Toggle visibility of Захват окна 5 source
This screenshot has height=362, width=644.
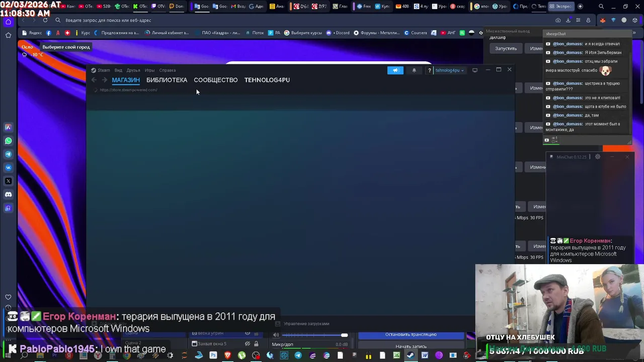[x=248, y=344]
